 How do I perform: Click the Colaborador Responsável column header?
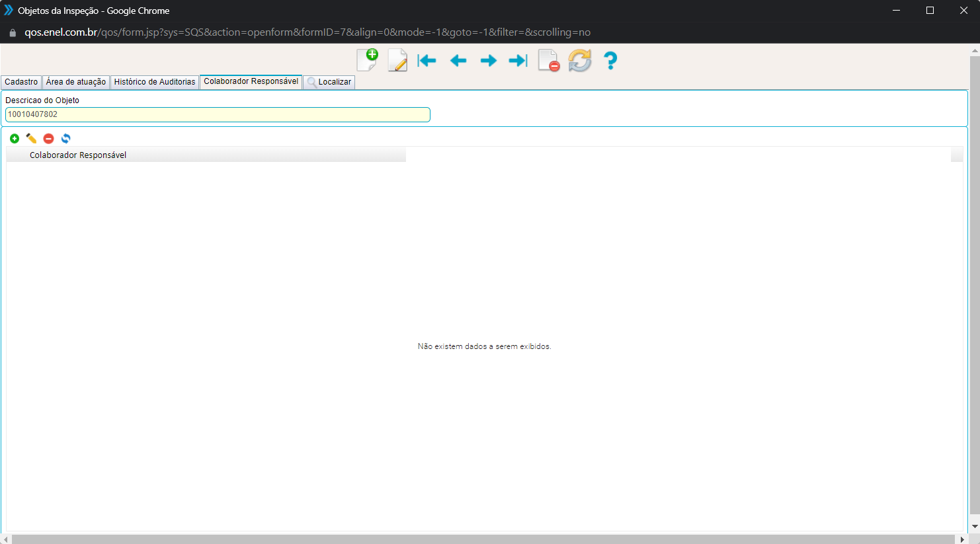tap(78, 155)
